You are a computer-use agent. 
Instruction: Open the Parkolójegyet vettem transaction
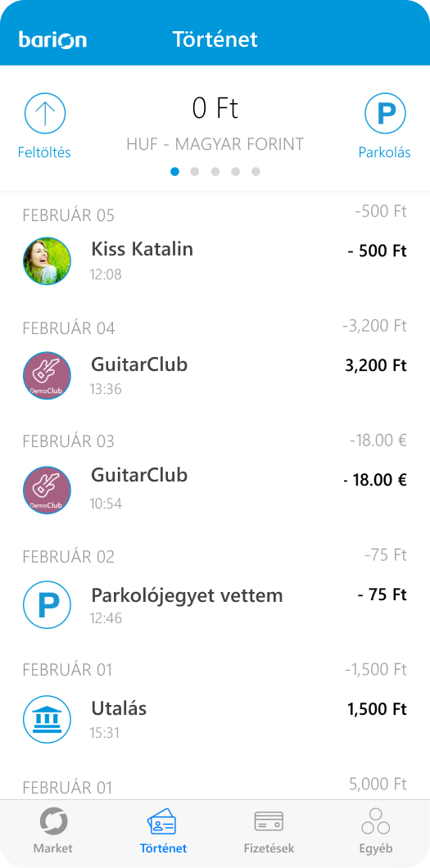pos(215,605)
